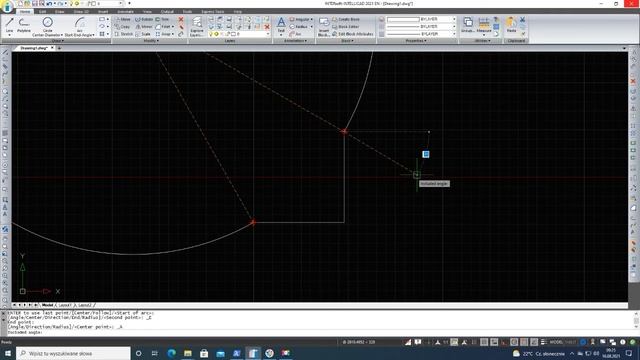Click Edit Block Attributes
This screenshot has width=640, height=360.
click(353, 34)
